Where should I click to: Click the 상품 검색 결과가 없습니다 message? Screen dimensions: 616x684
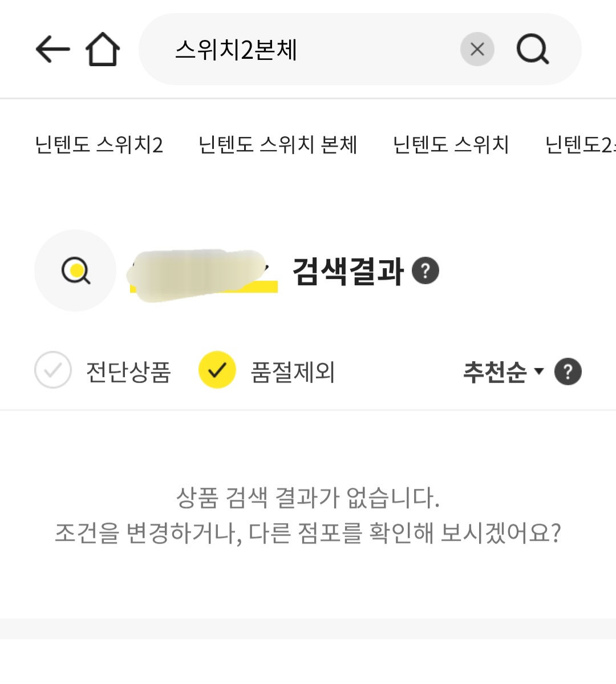(x=308, y=497)
